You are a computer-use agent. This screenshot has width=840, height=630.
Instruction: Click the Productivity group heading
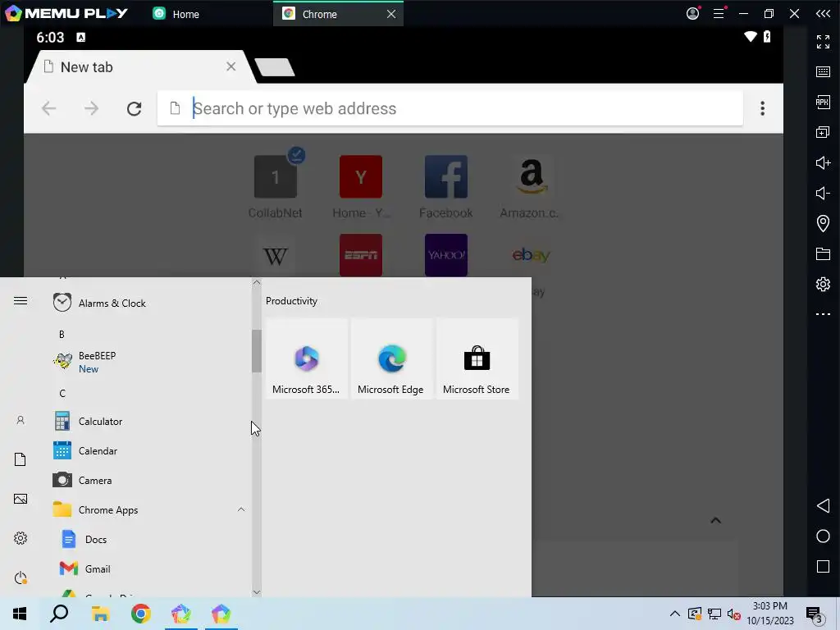[x=291, y=301]
